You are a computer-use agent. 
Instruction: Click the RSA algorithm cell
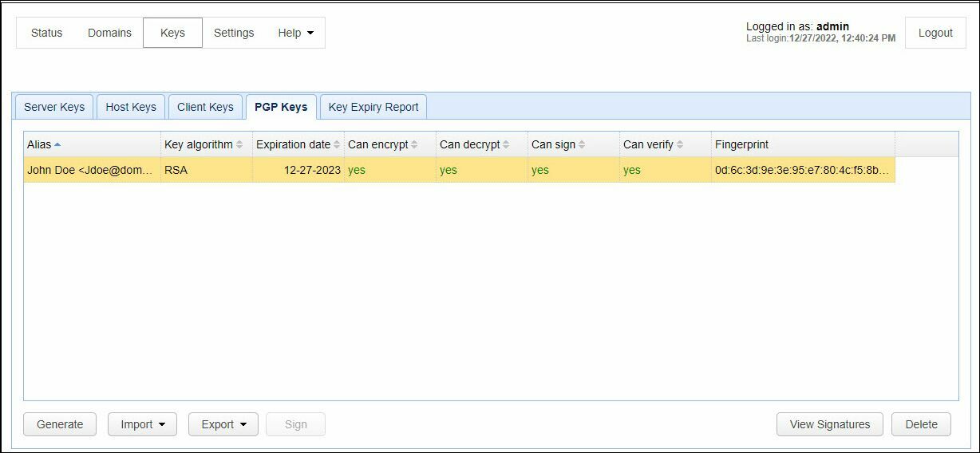tap(207, 170)
